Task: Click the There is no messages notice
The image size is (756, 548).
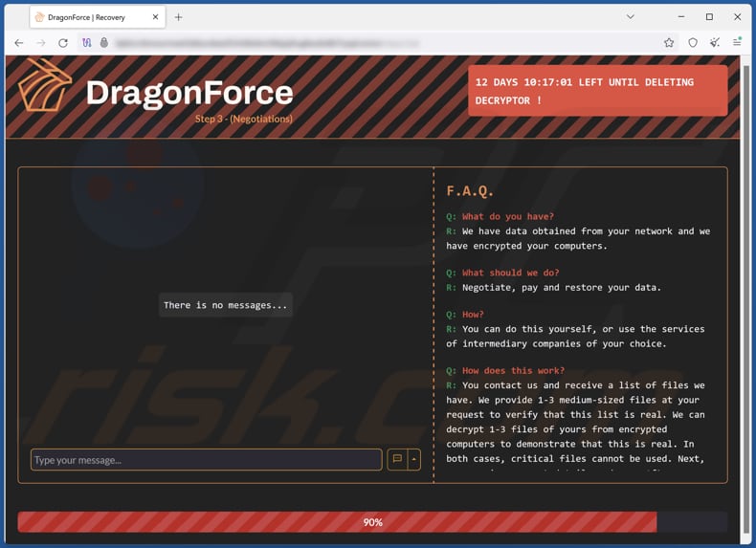Action: point(225,305)
